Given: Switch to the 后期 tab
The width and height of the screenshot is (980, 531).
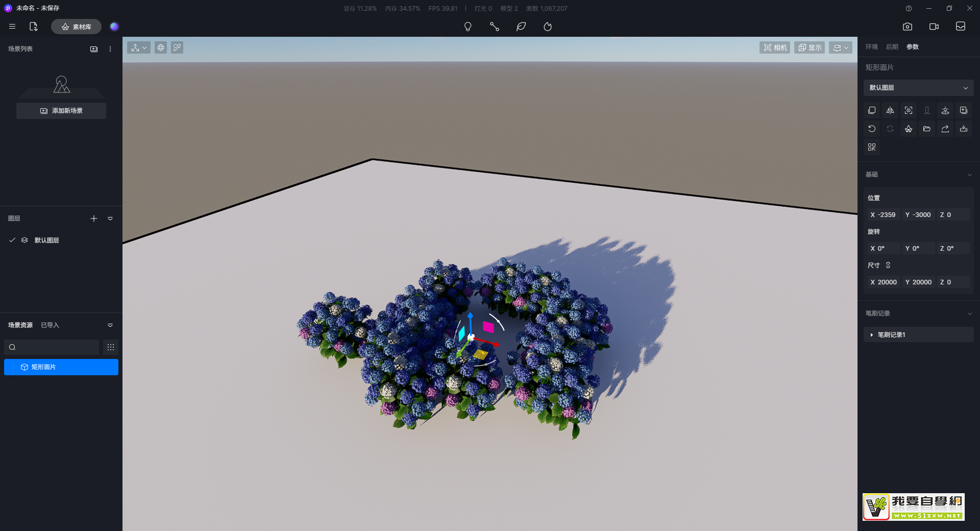Looking at the screenshot, I should point(892,47).
